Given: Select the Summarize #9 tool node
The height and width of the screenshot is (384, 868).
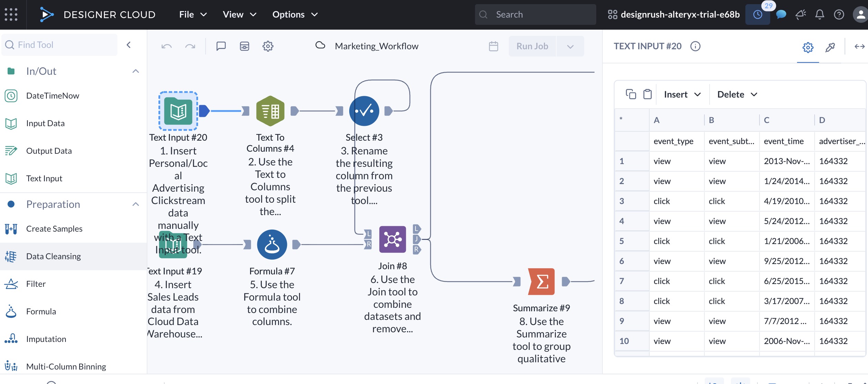Looking at the screenshot, I should (x=541, y=282).
